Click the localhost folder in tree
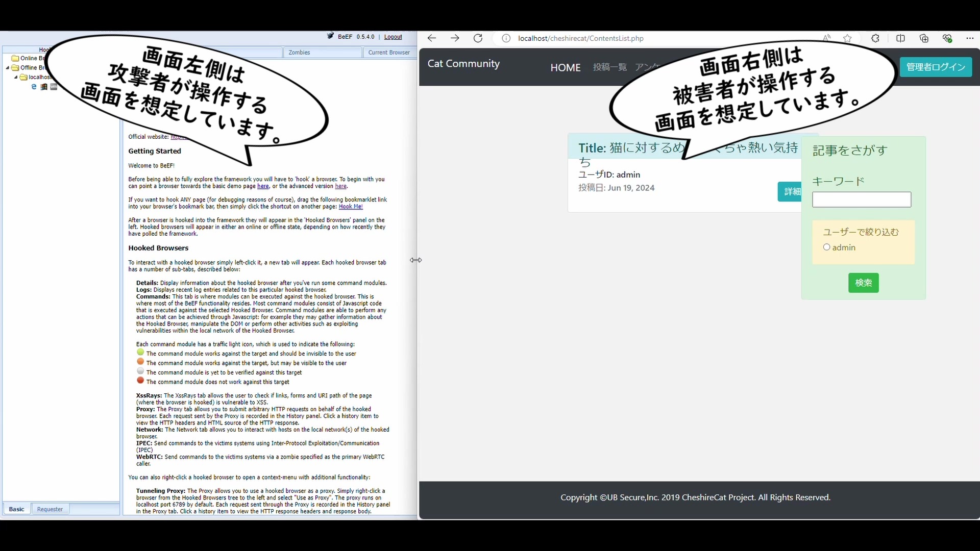The image size is (980, 551). pos(35,77)
